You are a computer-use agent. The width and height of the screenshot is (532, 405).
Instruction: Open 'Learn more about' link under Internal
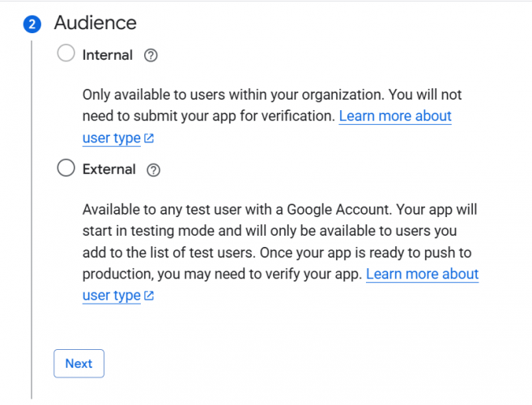(x=394, y=116)
